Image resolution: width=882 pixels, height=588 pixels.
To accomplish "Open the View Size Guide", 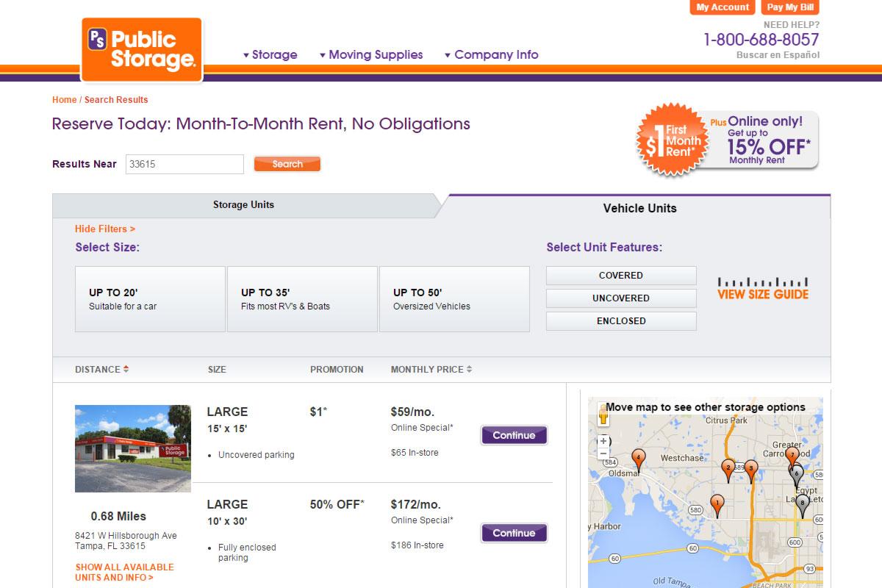I will (762, 289).
